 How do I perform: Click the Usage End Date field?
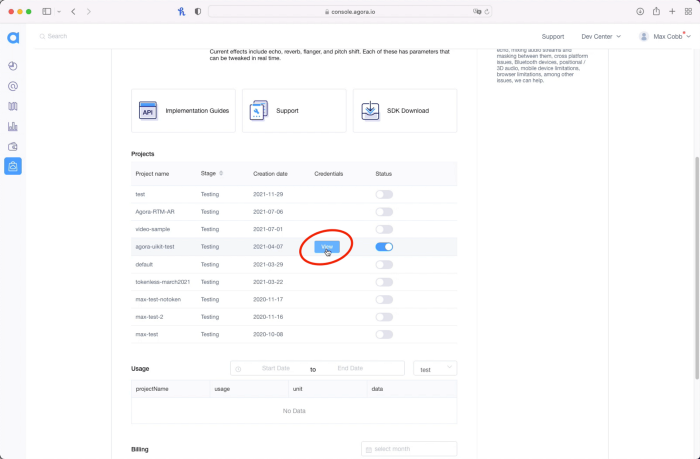[350, 368]
